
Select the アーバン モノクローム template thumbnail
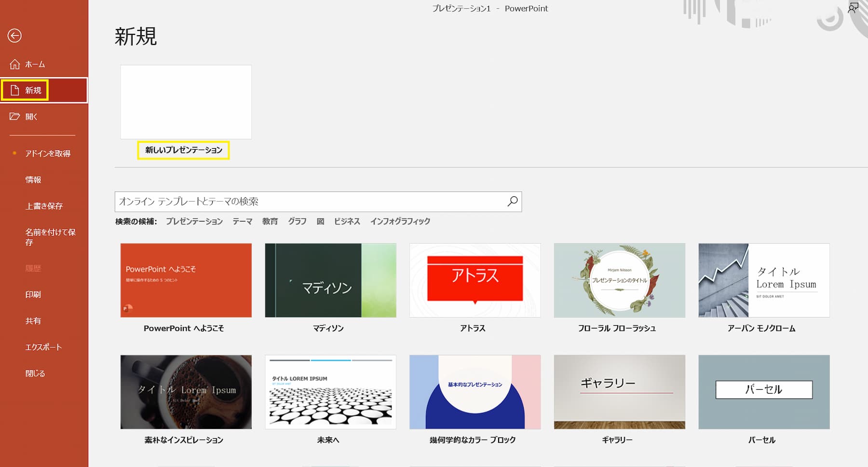click(x=764, y=280)
